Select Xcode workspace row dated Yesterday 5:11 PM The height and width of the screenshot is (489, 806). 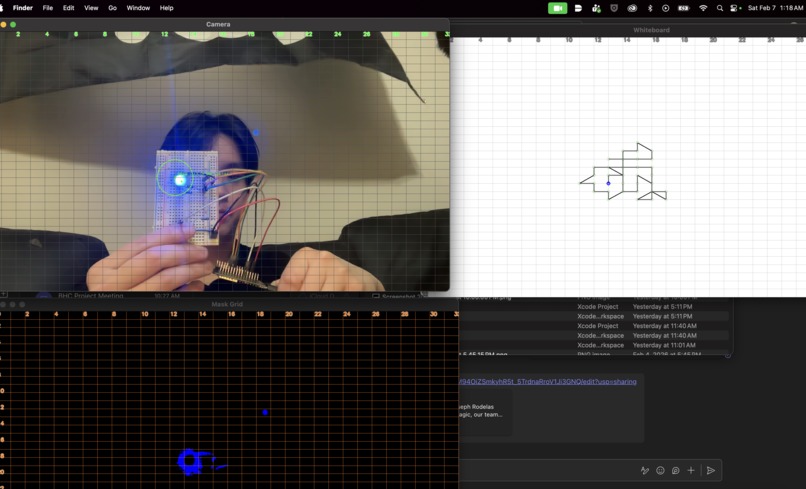(594, 316)
